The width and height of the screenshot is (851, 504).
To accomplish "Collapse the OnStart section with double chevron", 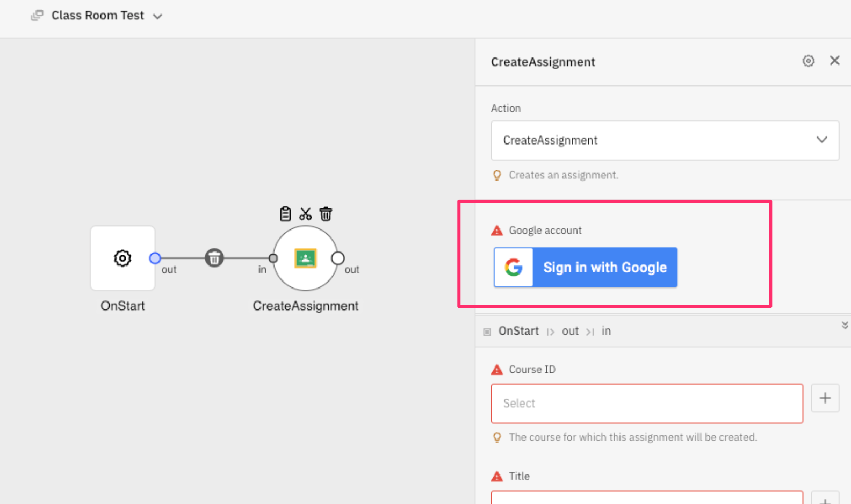I will coord(845,325).
